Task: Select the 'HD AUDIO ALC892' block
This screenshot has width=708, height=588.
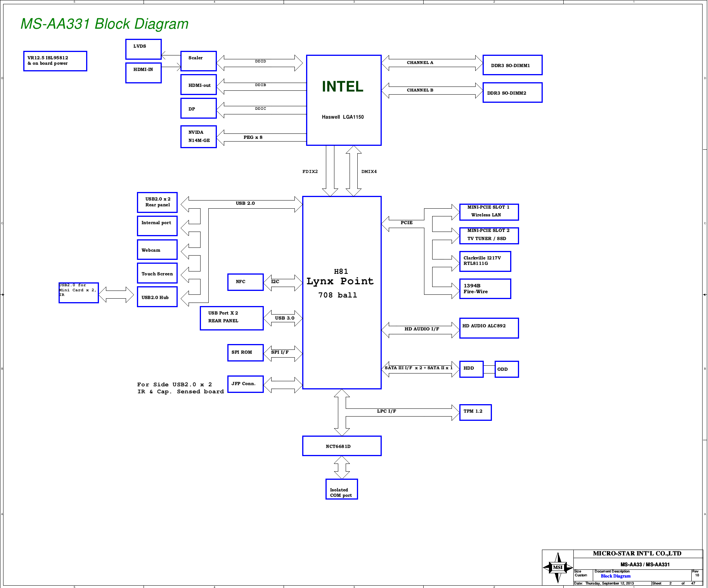Action: click(489, 328)
